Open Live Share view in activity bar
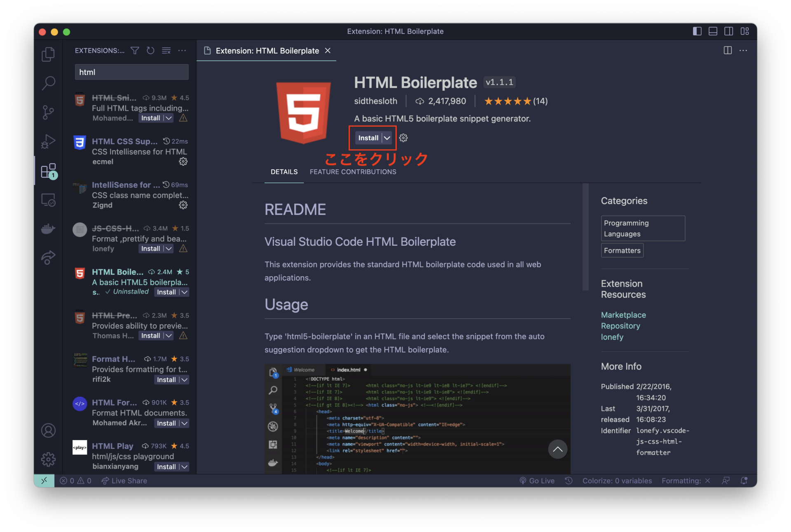The width and height of the screenshot is (791, 532). 48,257
